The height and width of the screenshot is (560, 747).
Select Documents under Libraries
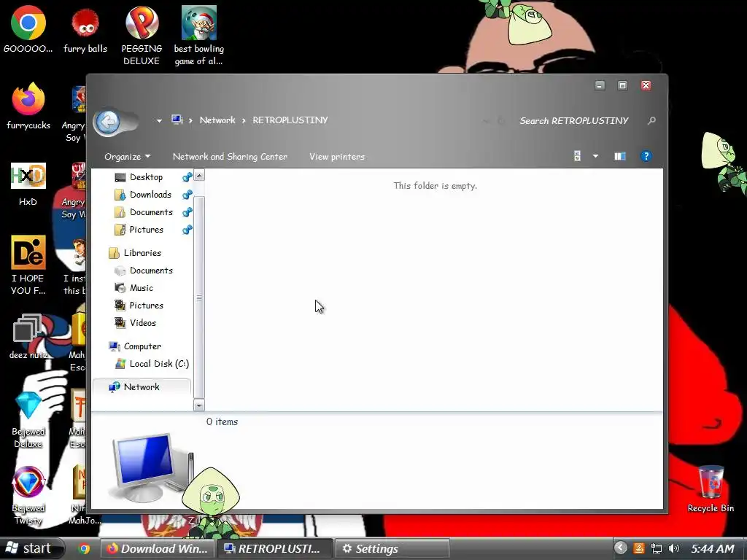tap(144, 271)
